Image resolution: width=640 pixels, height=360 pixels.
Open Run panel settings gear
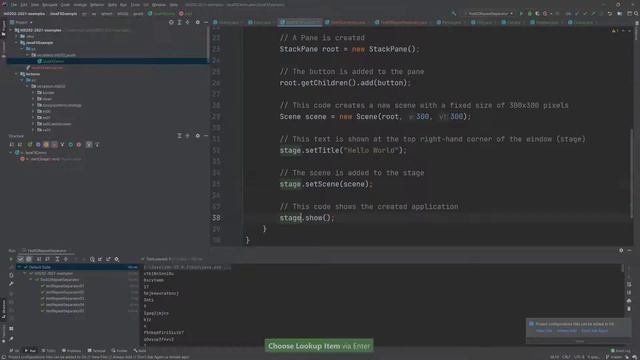point(621,250)
